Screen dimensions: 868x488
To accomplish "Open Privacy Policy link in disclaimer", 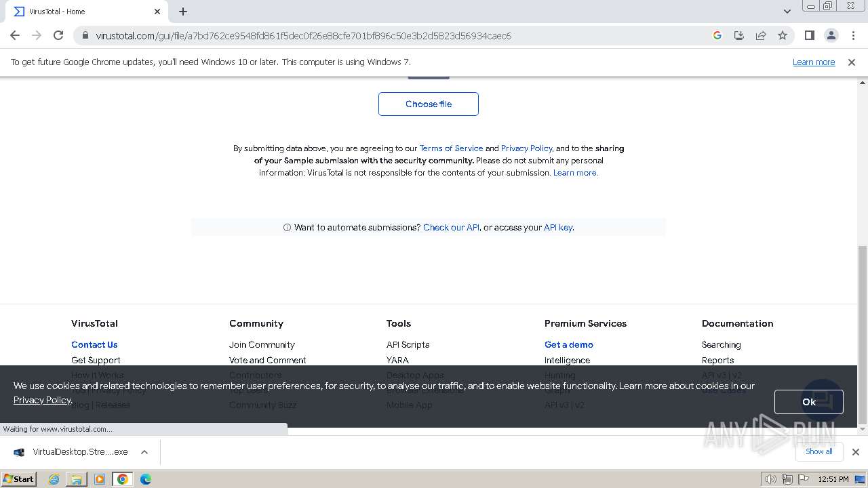I will coord(526,148).
